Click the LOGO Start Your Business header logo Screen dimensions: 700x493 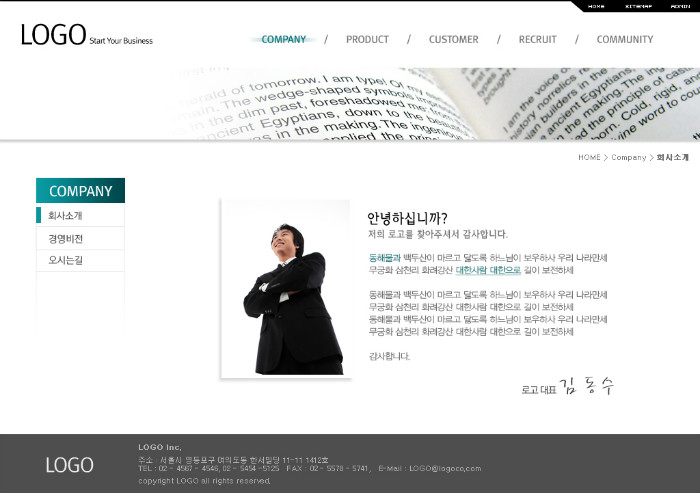coord(87,35)
